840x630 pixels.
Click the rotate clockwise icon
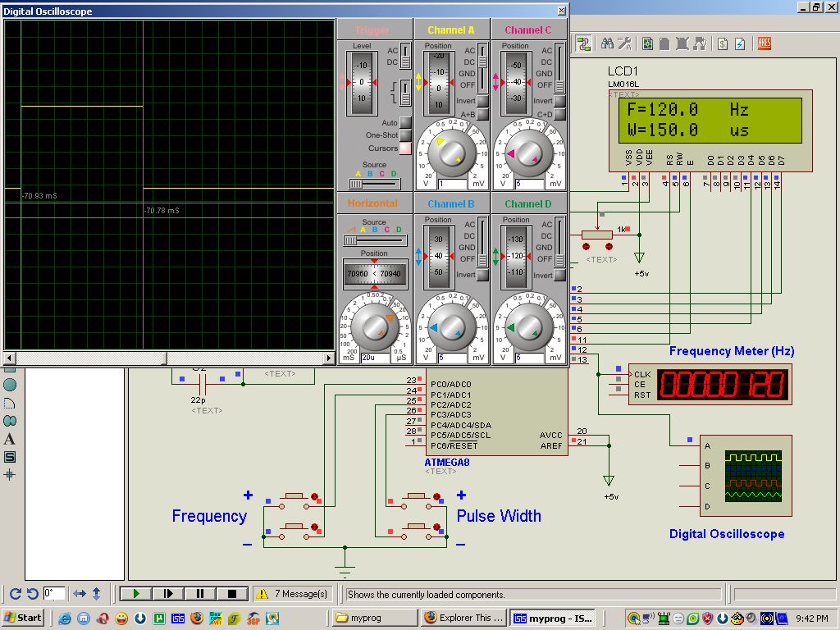coord(15,593)
